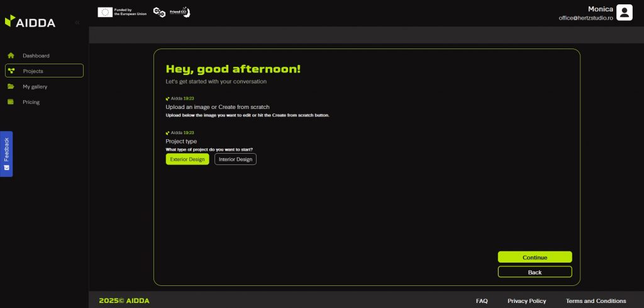The width and height of the screenshot is (644, 308).
Task: Click the My gallery folder icon
Action: [11, 86]
